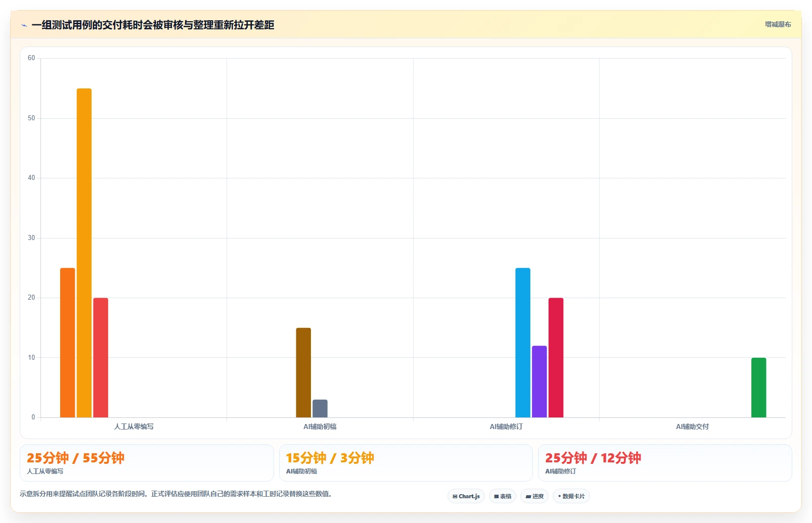
Task: Click the small icon before the chart title
Action: (x=24, y=25)
